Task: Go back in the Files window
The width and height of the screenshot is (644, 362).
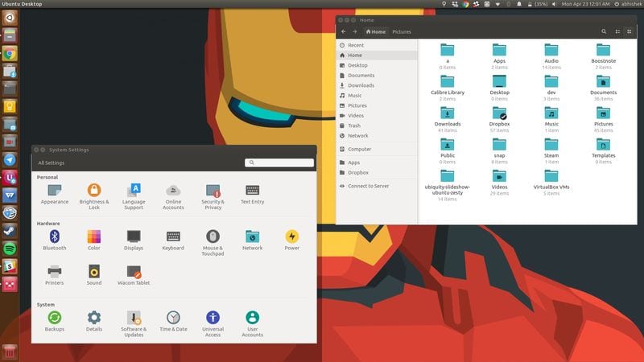Action: (x=344, y=31)
